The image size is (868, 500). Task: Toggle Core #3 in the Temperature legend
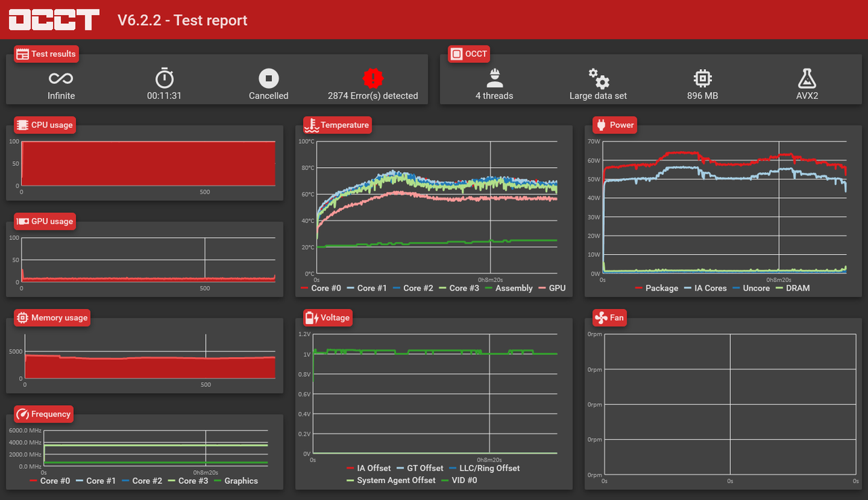(x=458, y=288)
